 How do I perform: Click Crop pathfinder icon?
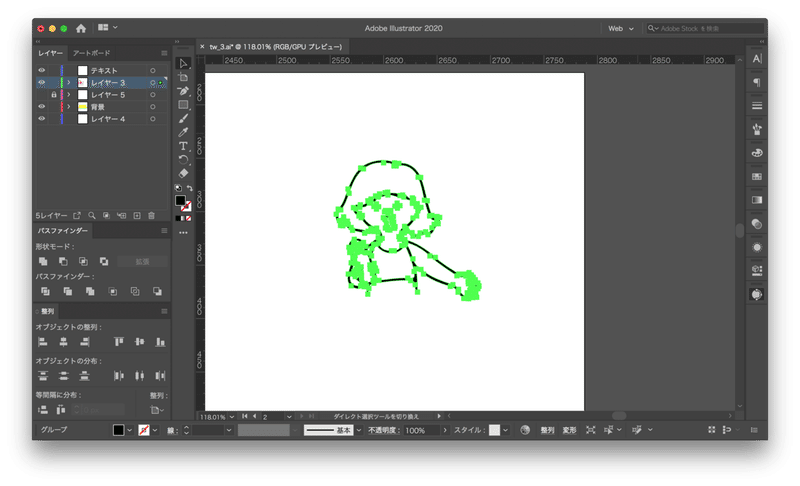point(113,291)
